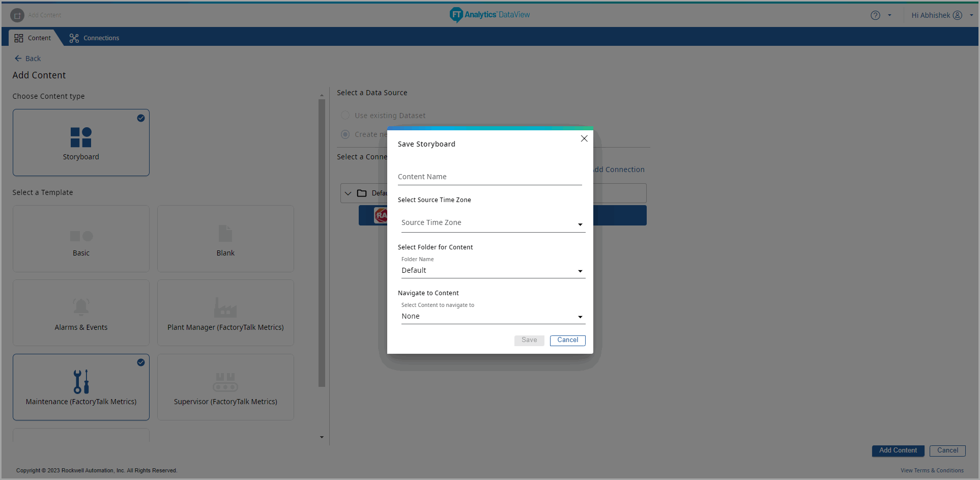Click Save in the Save Storyboard dialog

529,341
